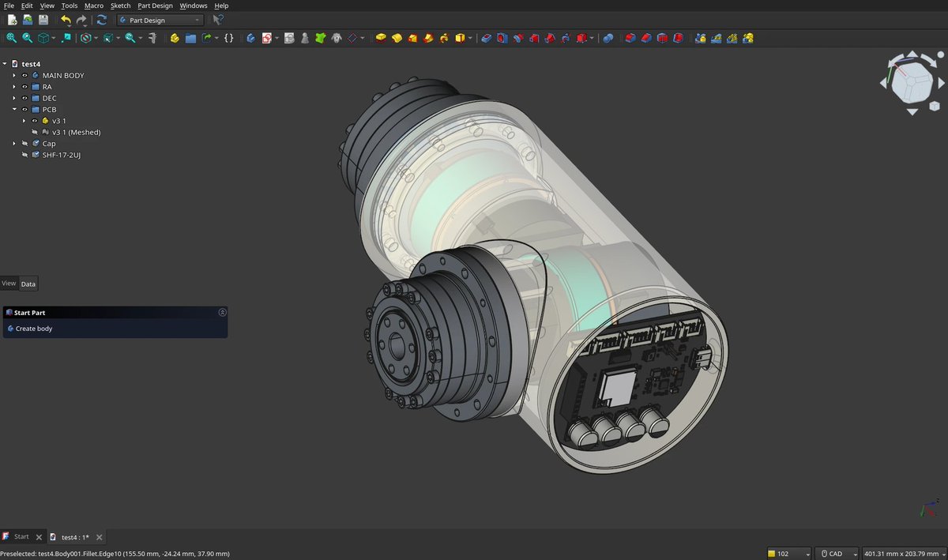Expand the v3 1 item
The height and width of the screenshot is (560, 948).
tap(24, 121)
